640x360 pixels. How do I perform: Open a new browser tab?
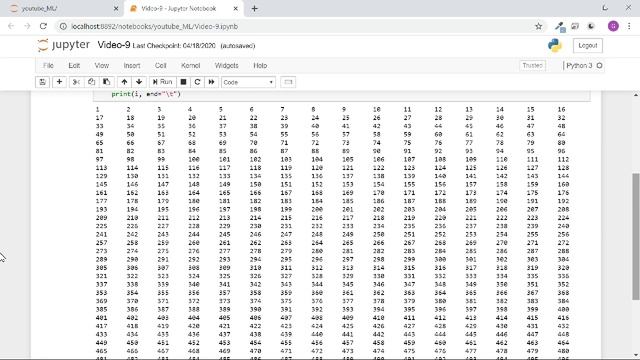[x=254, y=9]
